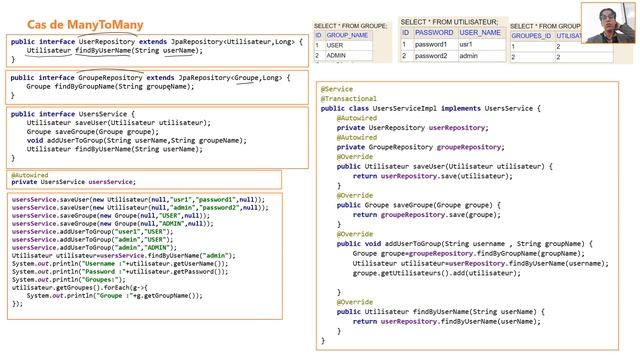Click the PASSWORD column header
The width and height of the screenshot is (640, 360).
coord(434,32)
